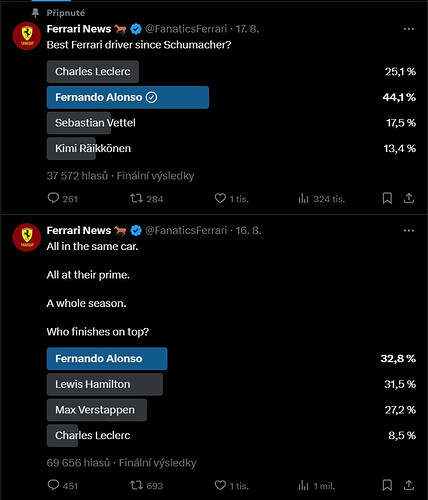Like the Who finishes on top tweet

(x=231, y=485)
